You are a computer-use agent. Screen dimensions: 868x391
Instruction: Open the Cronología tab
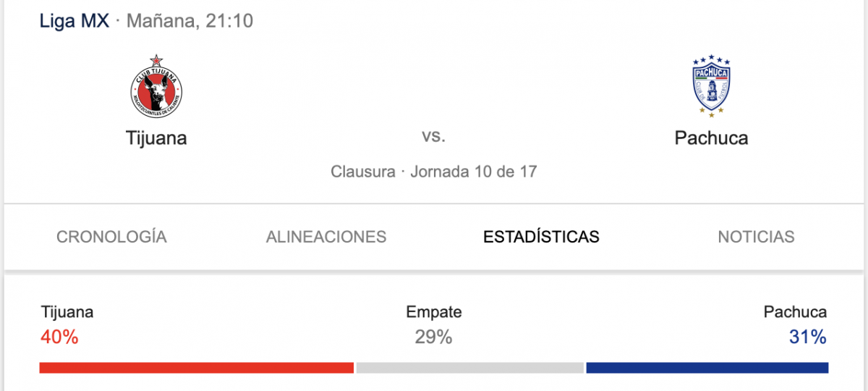(111, 237)
